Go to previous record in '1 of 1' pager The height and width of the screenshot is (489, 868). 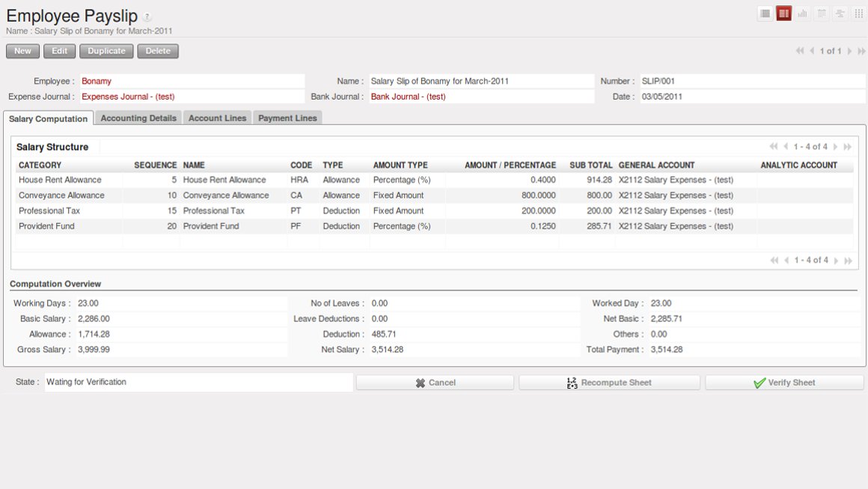click(x=812, y=51)
